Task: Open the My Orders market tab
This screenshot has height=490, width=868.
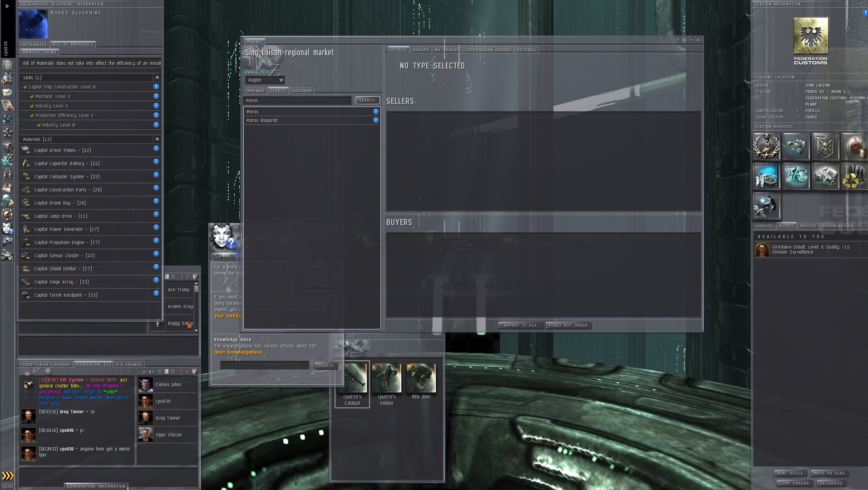Action: click(447, 50)
